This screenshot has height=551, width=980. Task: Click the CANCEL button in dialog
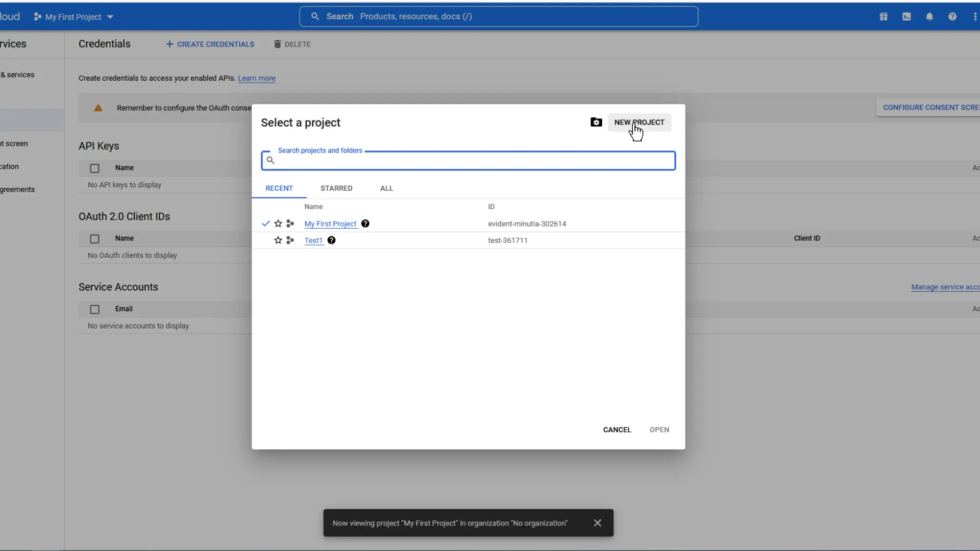coord(617,430)
